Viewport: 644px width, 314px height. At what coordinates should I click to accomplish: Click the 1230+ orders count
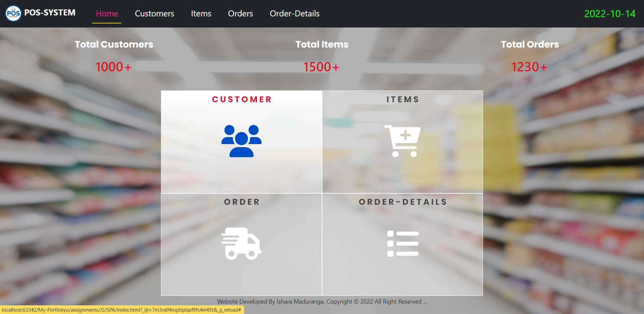529,67
